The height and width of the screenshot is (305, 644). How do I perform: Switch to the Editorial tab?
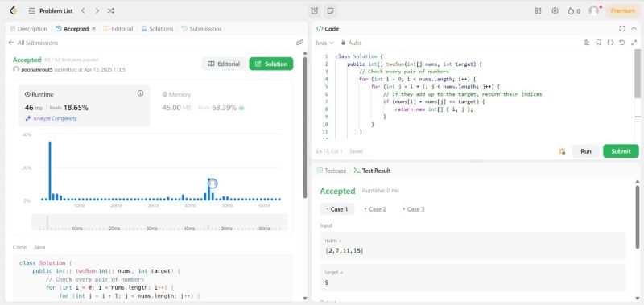tap(118, 29)
